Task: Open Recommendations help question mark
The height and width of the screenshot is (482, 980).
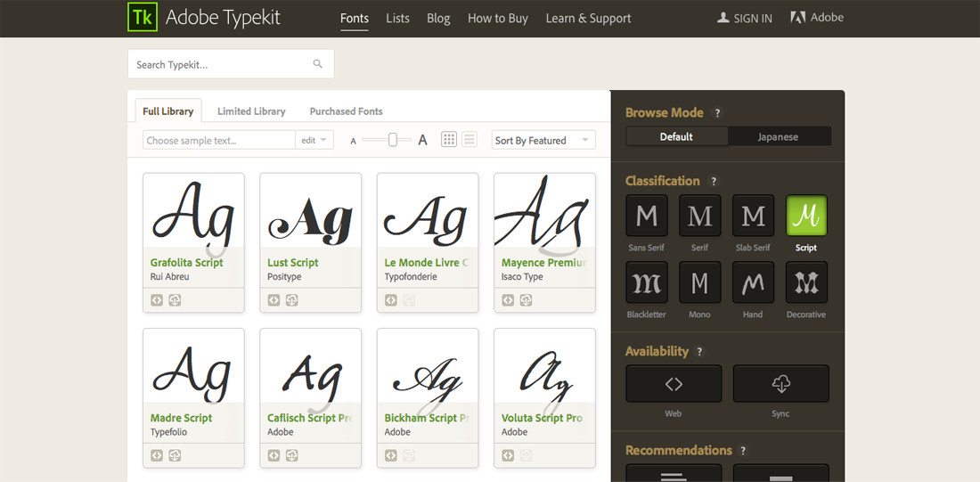Action: coord(743,451)
